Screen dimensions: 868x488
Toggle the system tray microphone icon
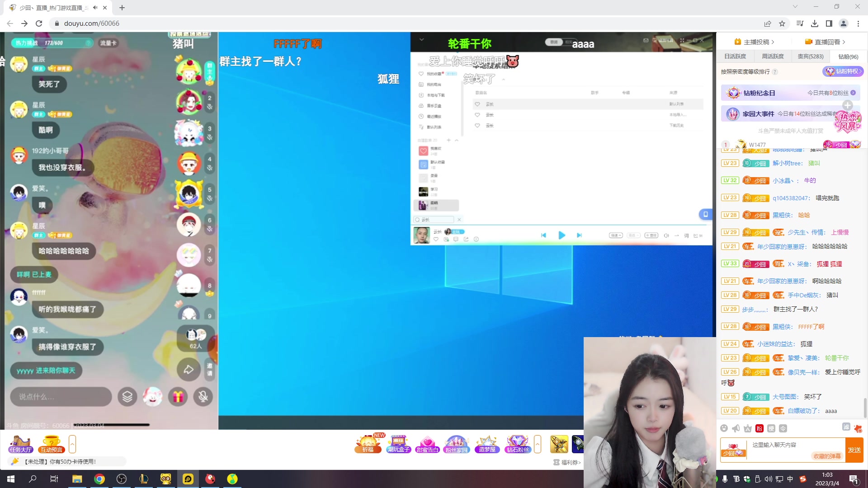point(725,479)
